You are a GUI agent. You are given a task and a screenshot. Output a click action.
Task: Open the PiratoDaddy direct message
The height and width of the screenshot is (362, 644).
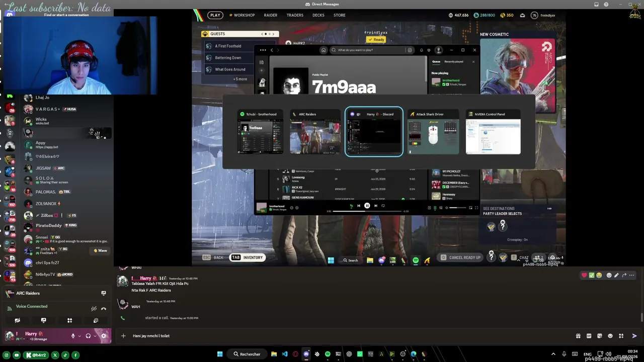(x=56, y=226)
